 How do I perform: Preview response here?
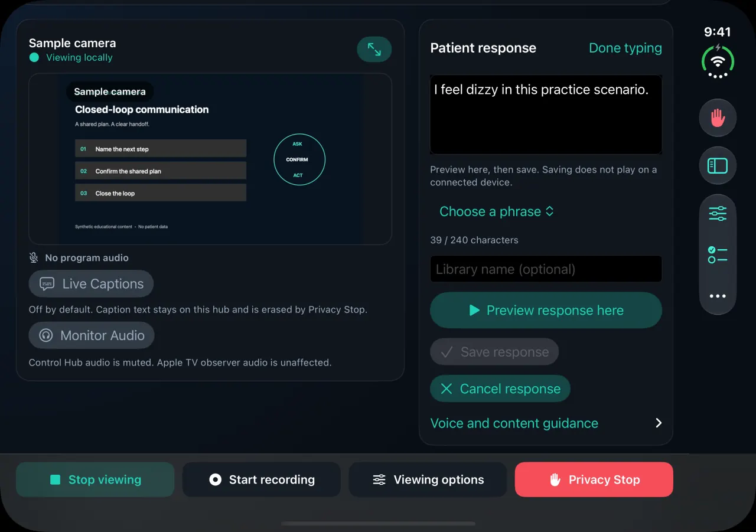tap(546, 310)
